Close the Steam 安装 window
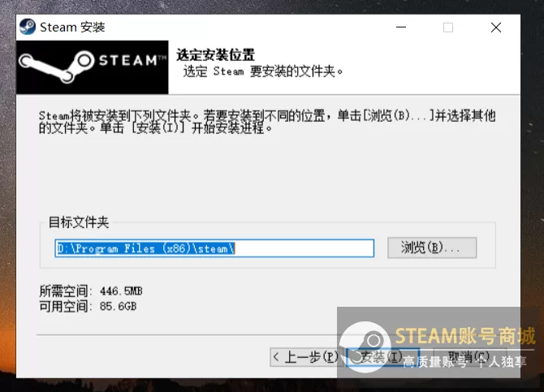 (x=496, y=27)
